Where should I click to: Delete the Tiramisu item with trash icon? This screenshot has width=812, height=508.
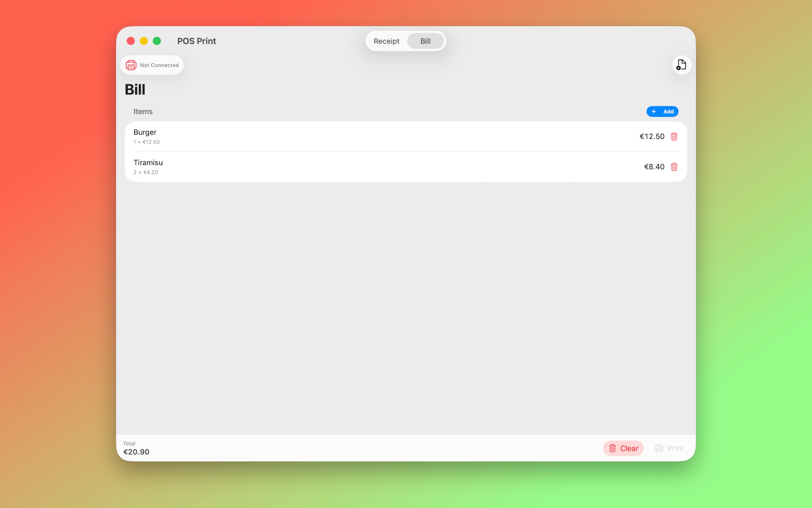point(674,167)
